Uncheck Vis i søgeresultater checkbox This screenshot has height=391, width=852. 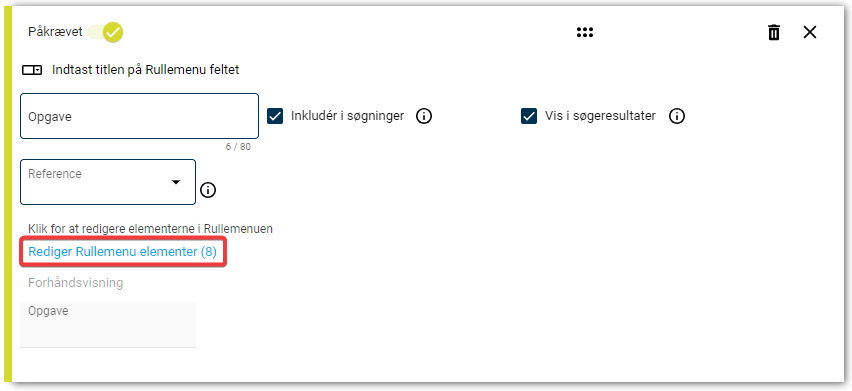click(529, 116)
